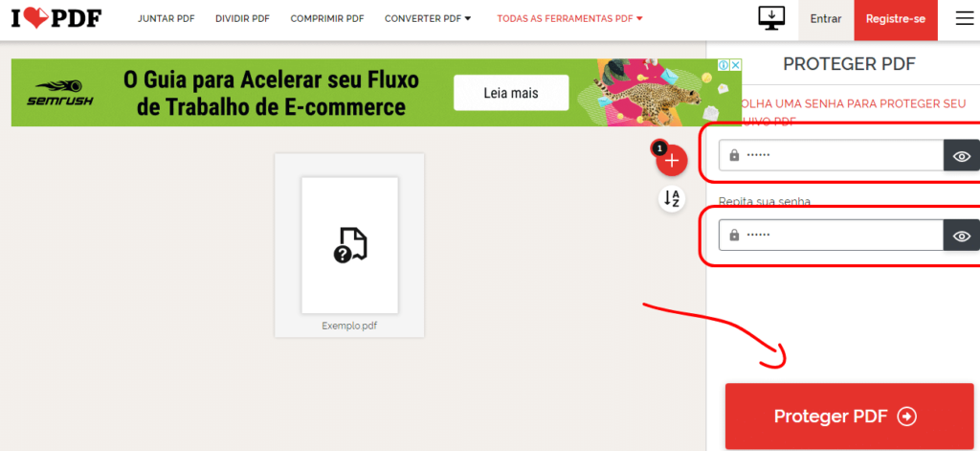The height and width of the screenshot is (451, 980).
Task: Open the Dividir PDF menu item
Action: pos(242,19)
